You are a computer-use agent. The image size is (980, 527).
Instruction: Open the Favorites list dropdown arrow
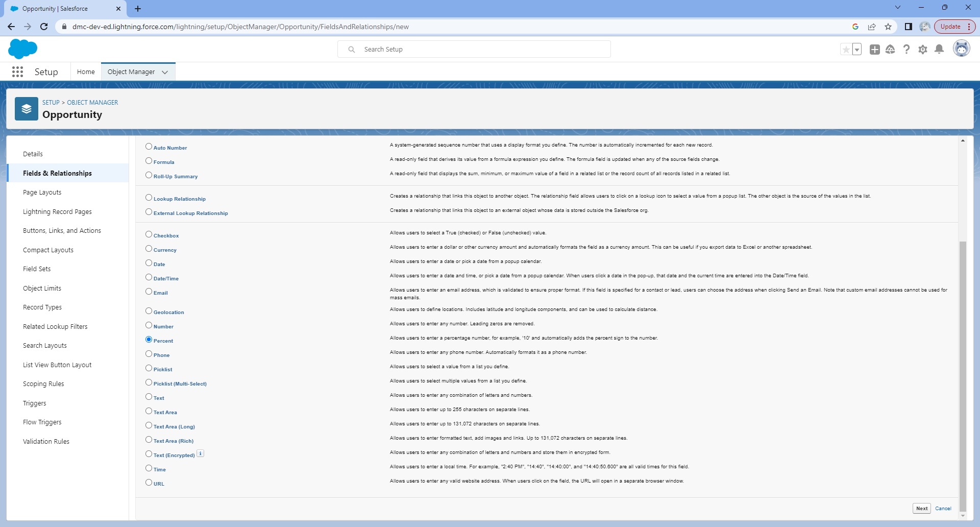[x=857, y=50]
